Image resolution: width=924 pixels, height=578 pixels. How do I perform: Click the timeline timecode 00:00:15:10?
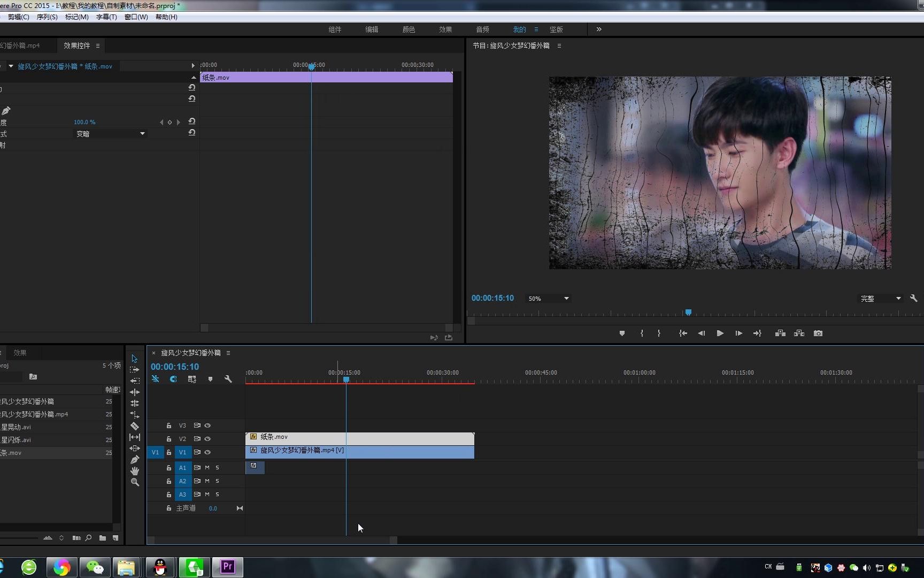(175, 367)
